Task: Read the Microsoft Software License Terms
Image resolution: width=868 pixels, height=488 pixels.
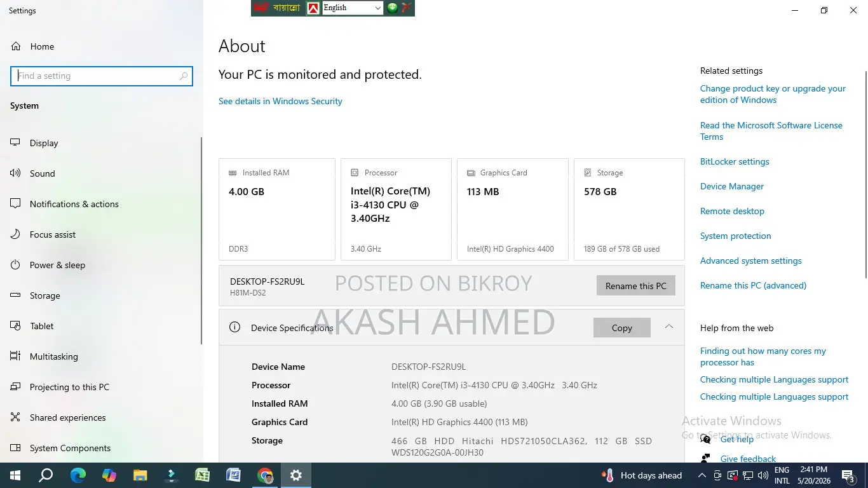Action: pos(771,131)
